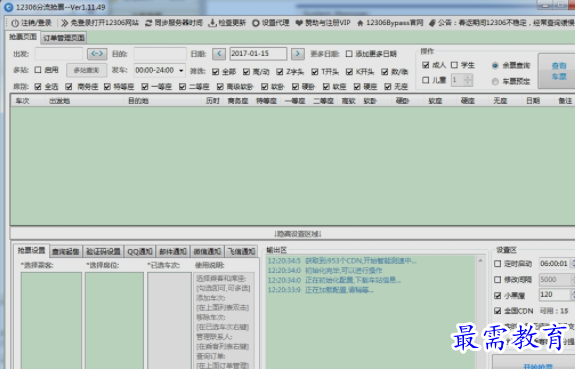Open the 12306Bypass official site

coord(390,23)
